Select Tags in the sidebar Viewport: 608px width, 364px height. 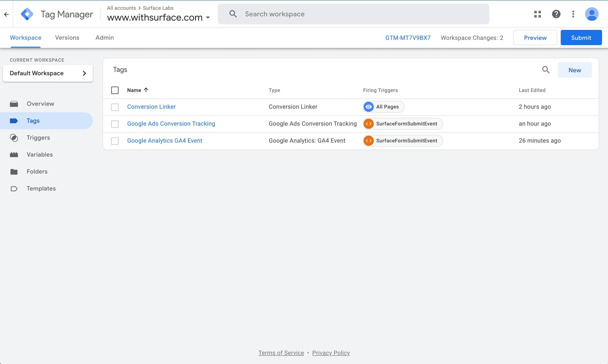(x=46, y=121)
